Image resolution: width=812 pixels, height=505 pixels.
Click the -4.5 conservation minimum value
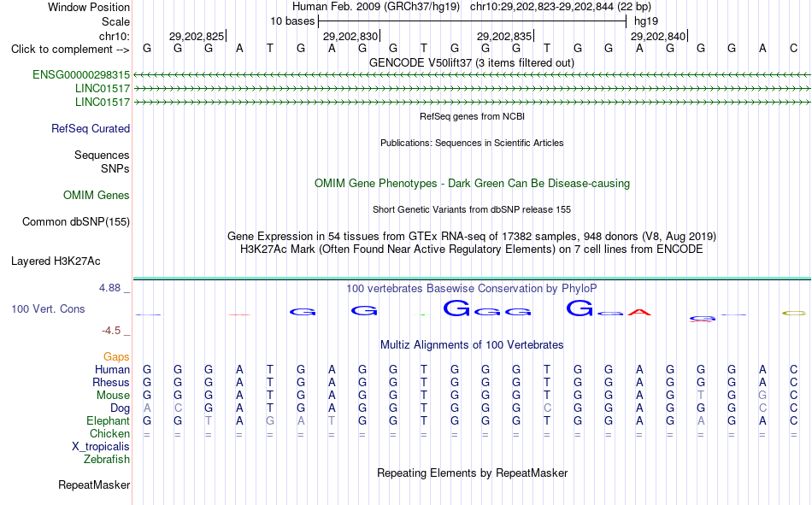(111, 331)
